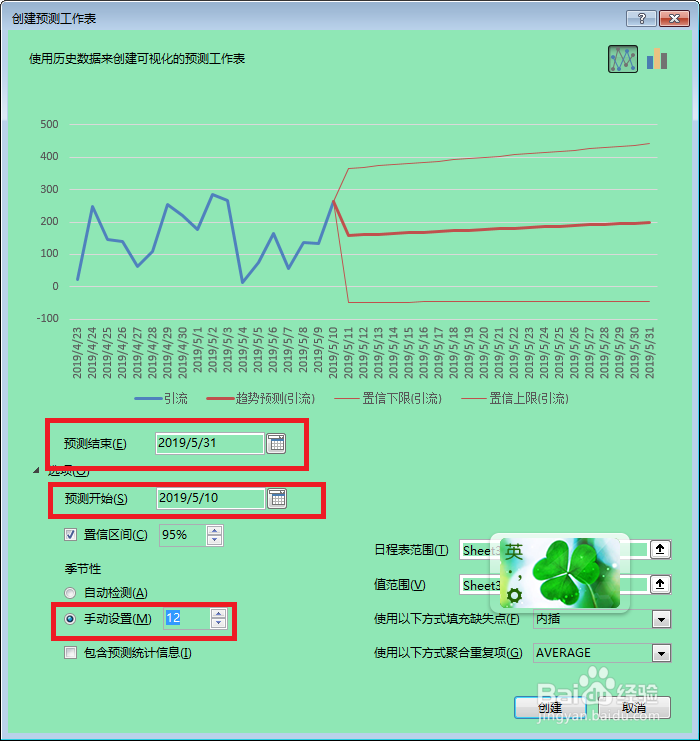Click the 季节性 section label
This screenshot has height=741, width=700.
[x=83, y=569]
